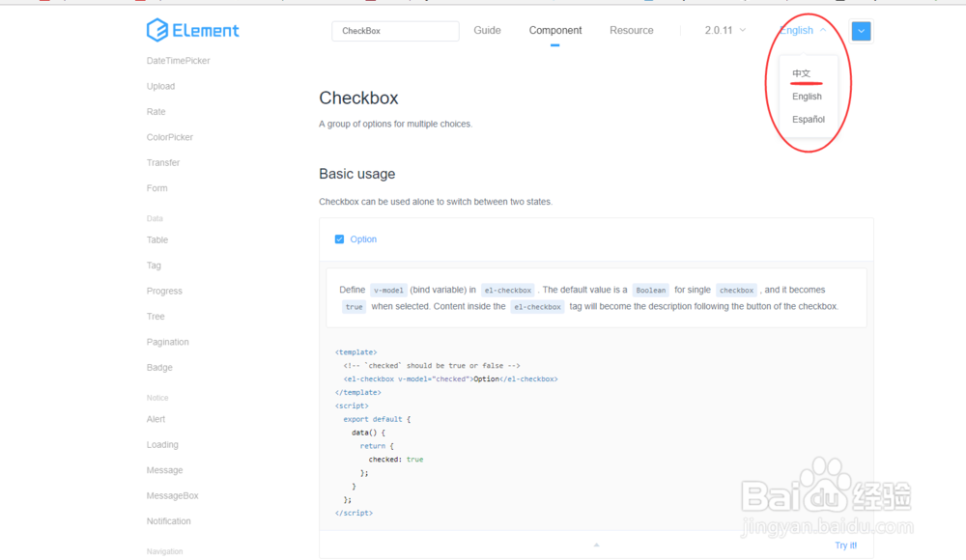Click the Boolean code tag
The height and width of the screenshot is (560, 966).
point(650,291)
